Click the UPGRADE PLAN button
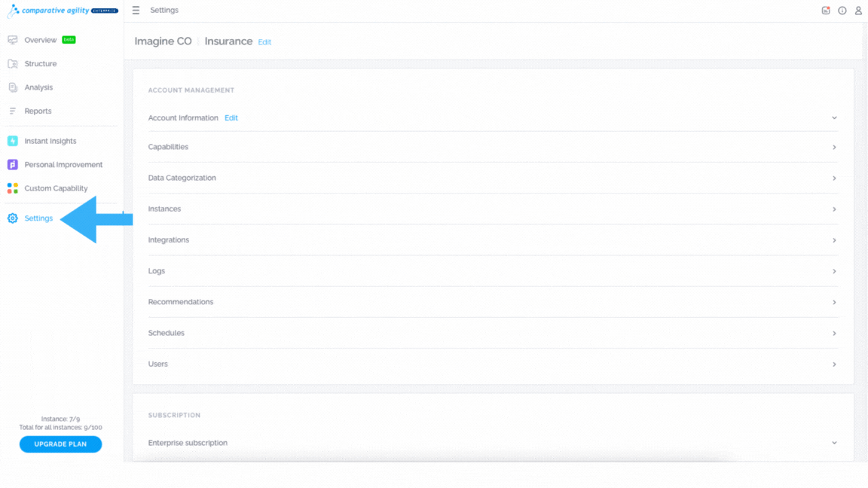The width and height of the screenshot is (868, 488). [60, 444]
